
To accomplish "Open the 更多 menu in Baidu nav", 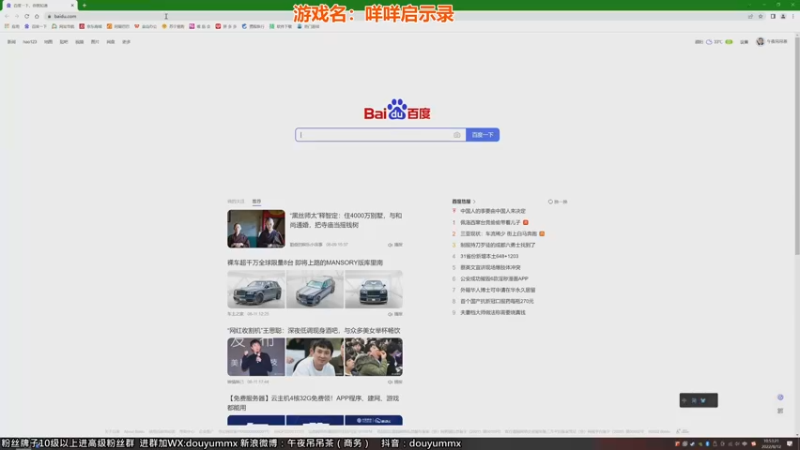I will [x=126, y=42].
